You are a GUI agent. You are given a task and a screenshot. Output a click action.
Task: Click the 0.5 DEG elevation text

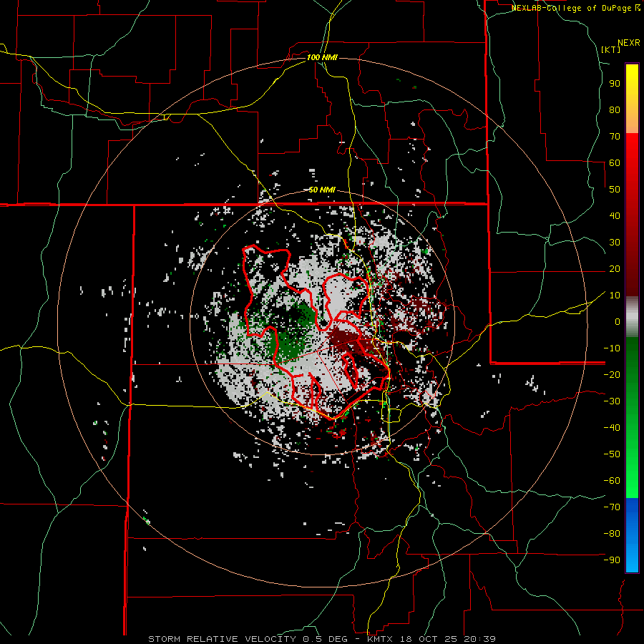tap(324, 639)
